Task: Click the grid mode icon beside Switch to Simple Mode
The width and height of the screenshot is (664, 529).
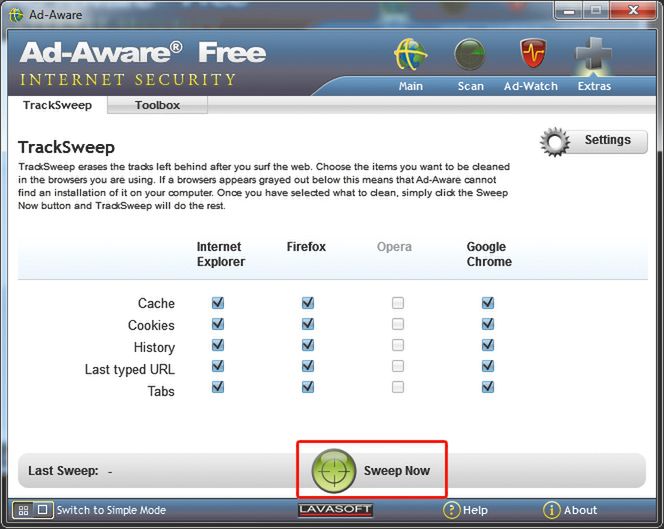Action: click(23, 510)
